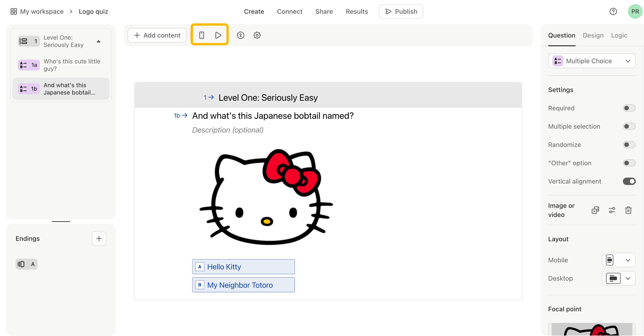This screenshot has width=644, height=336.
Task: Click the Hello Kitty image
Action: (266, 197)
